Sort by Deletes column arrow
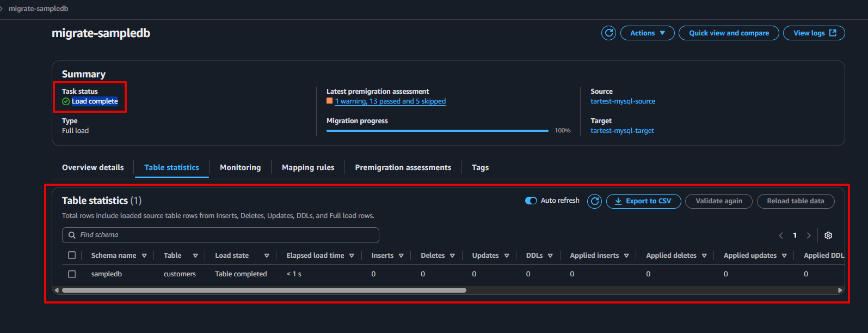 point(452,256)
